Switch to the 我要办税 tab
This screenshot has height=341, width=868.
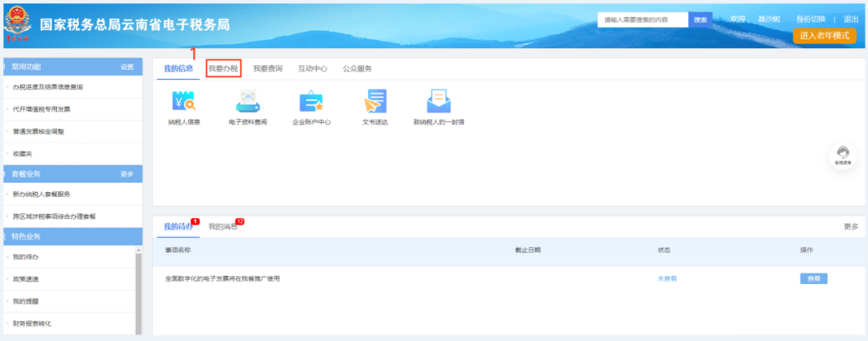click(x=223, y=68)
